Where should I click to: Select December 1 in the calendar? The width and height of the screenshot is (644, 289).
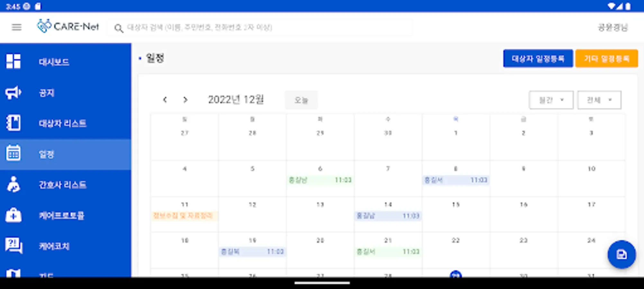pyautogui.click(x=456, y=133)
